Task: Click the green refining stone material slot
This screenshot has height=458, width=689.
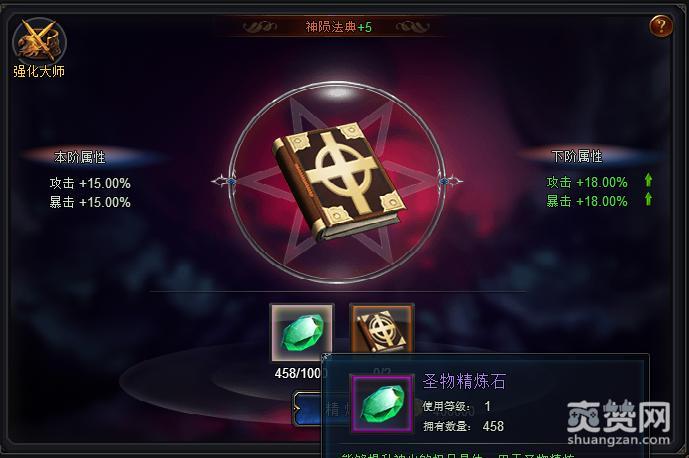Action: [x=301, y=332]
